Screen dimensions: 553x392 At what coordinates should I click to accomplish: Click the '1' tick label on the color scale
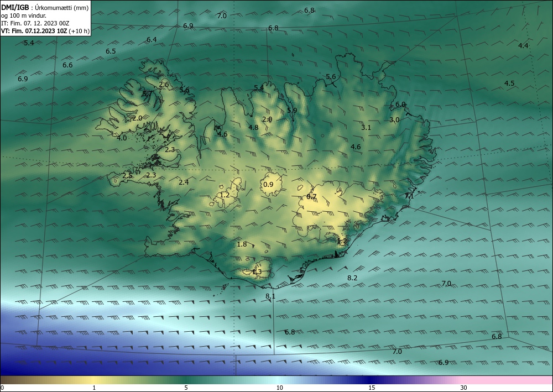94,388
